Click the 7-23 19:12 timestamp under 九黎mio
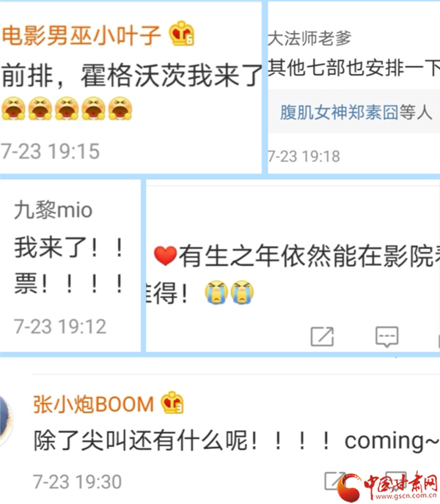 click(60, 327)
